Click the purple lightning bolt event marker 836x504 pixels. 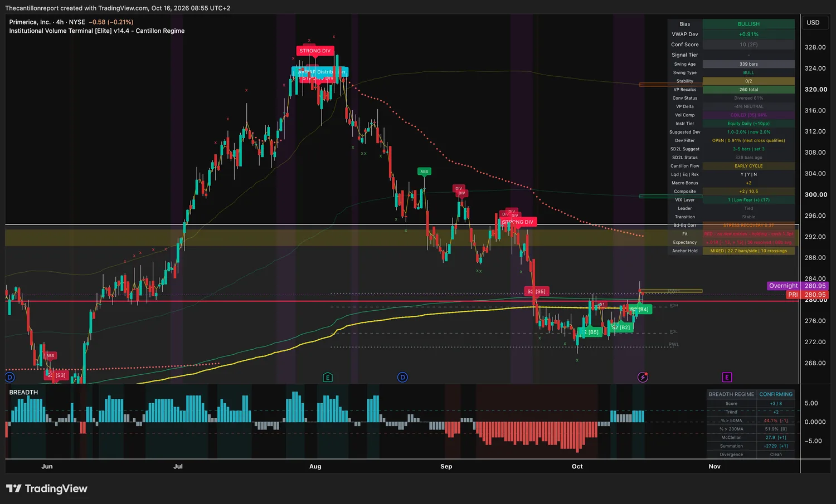(643, 377)
